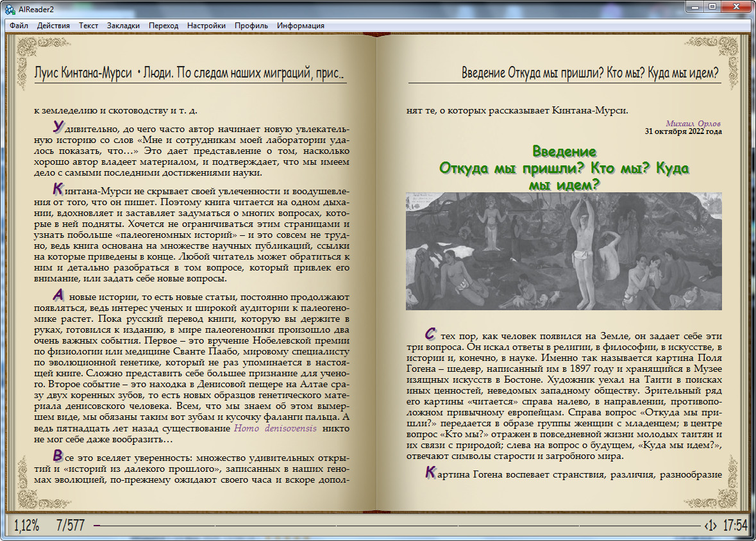The image size is (756, 541).
Task: Click the Gauguin painting illustration
Action: coord(564,251)
